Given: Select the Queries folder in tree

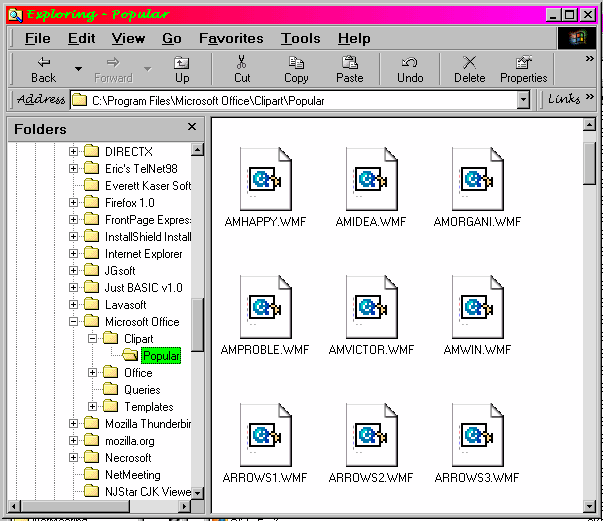Looking at the screenshot, I should tap(142, 390).
